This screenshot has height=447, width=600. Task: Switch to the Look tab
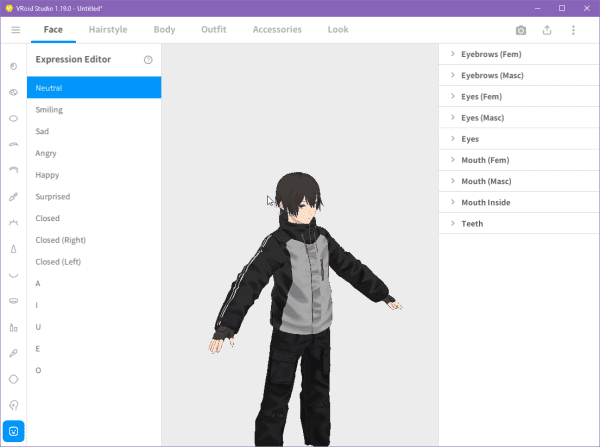[x=338, y=29]
